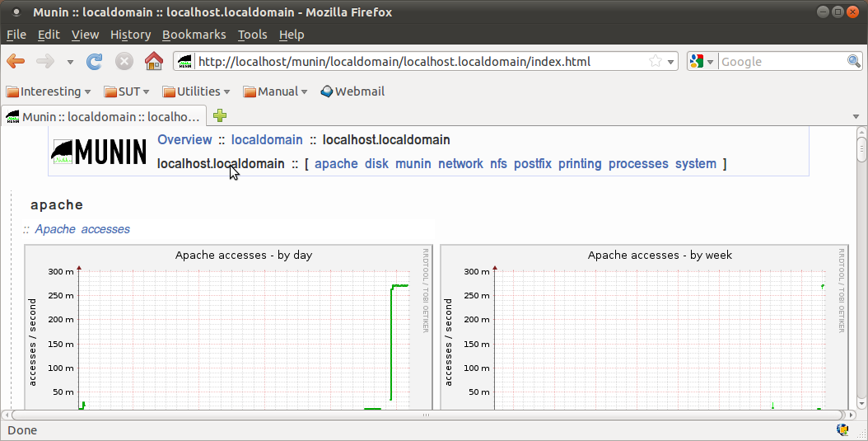Viewport: 868px width, 441px height.
Task: Click the 'apache' section heading
Action: coord(57,205)
